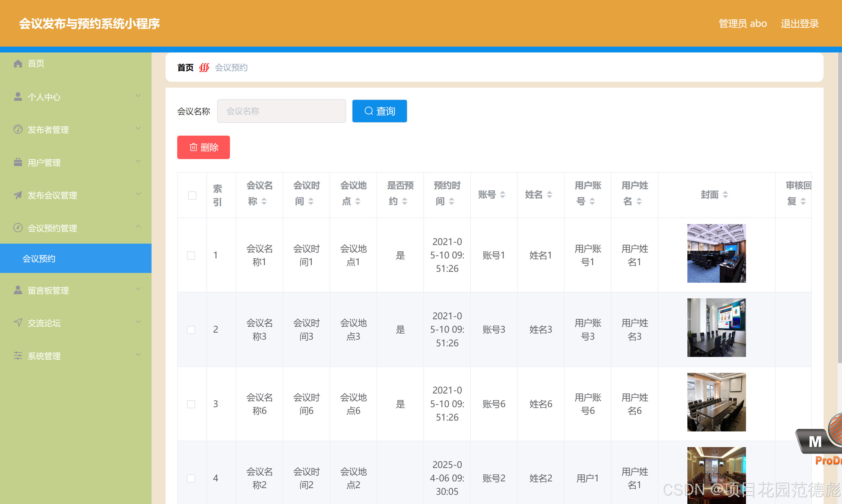842x504 pixels.
Task: Collapse the 会议预约管理 menu chevron
Action: click(138, 227)
